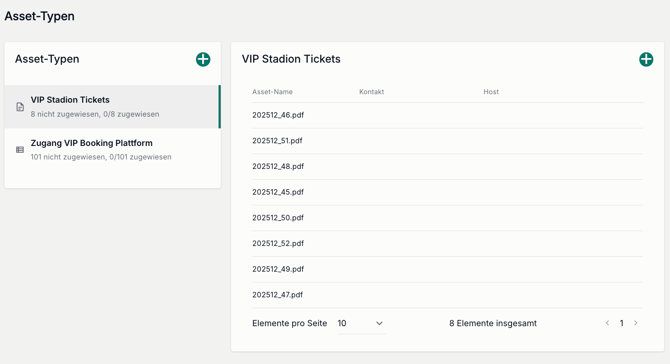The height and width of the screenshot is (364, 670).
Task: Click '101 nicht zugewiesen, 0/101 zugewiesen' subtitle
Action: [101, 157]
